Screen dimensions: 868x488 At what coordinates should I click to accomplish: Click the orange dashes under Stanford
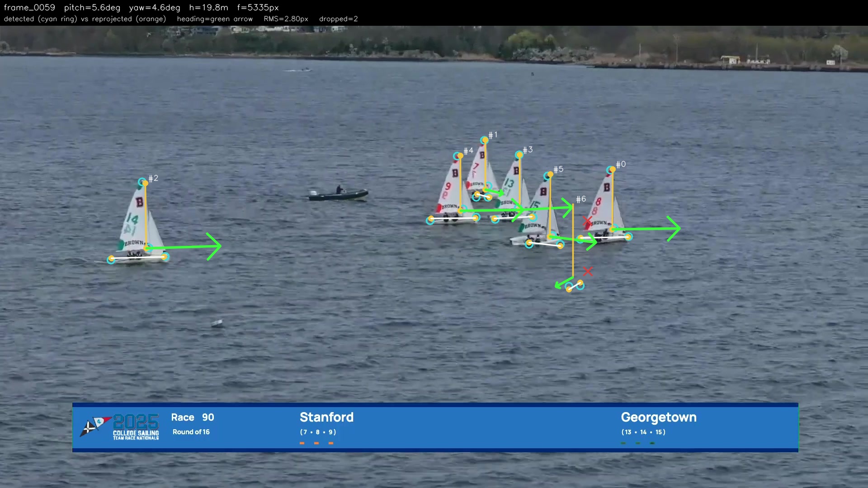(316, 443)
